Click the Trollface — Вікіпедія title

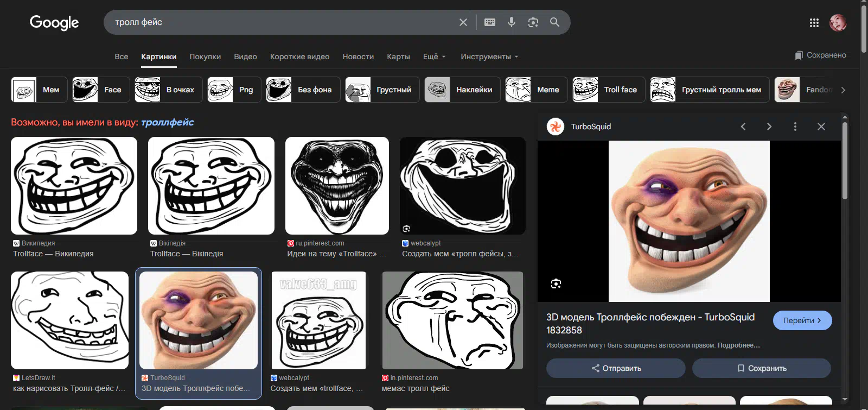187,254
